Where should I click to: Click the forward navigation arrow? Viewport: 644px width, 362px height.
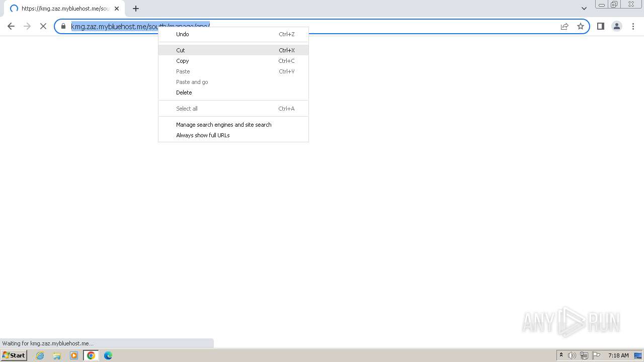point(27,26)
